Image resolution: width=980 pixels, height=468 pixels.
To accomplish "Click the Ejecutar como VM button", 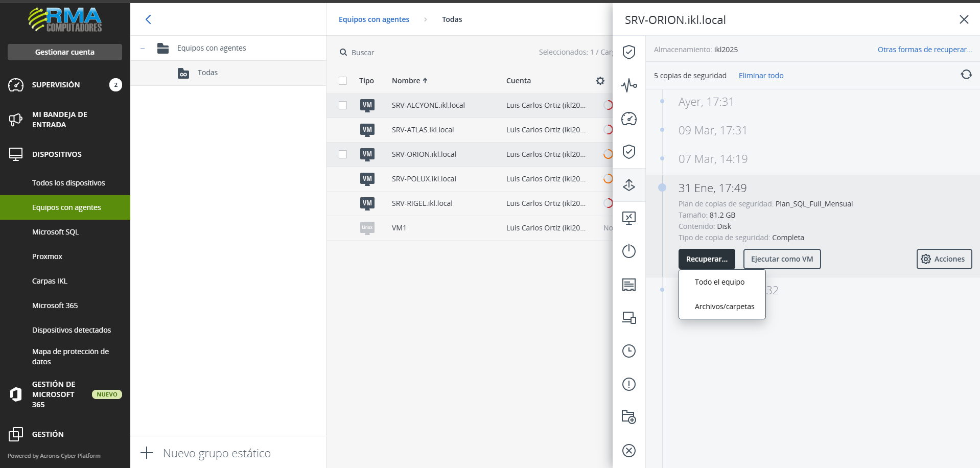I will [782, 259].
